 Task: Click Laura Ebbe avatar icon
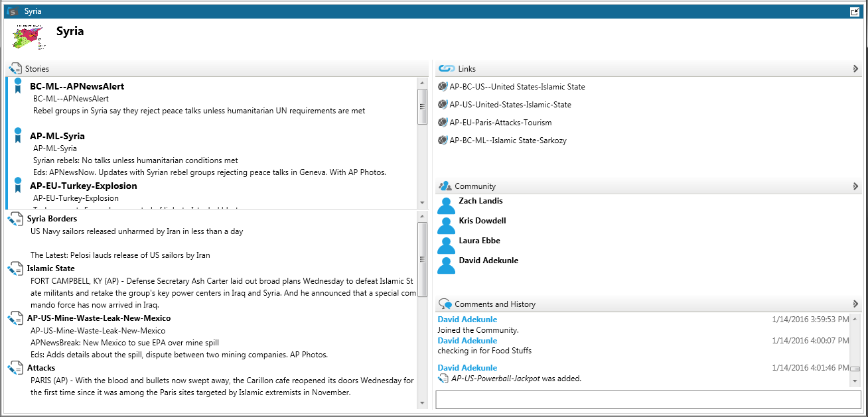point(447,245)
